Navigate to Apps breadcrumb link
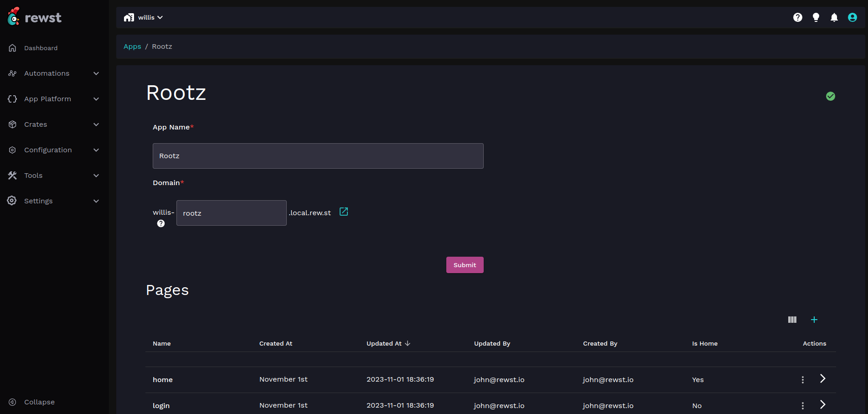Viewport: 868px width, 414px height. point(132,47)
